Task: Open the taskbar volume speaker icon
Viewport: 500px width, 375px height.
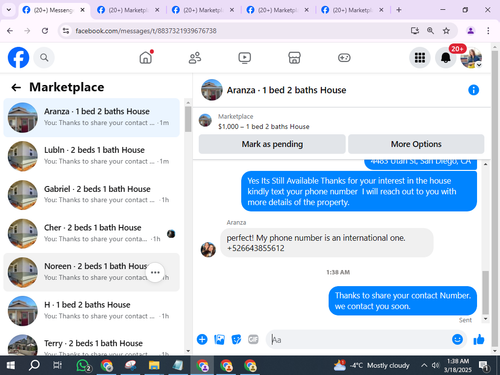Action: click(435, 365)
